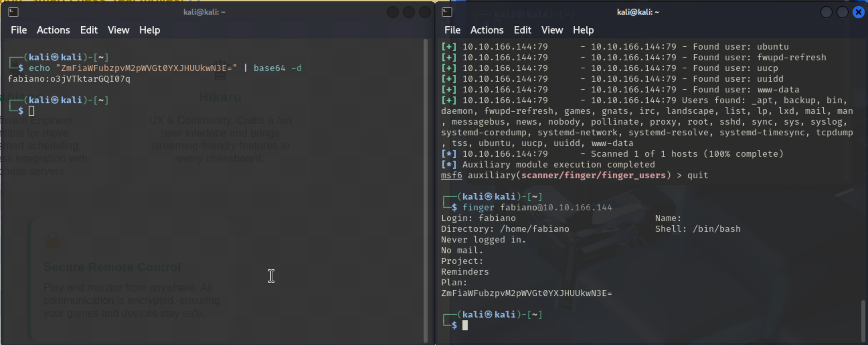Open the Edit menu in the left terminal

89,30
